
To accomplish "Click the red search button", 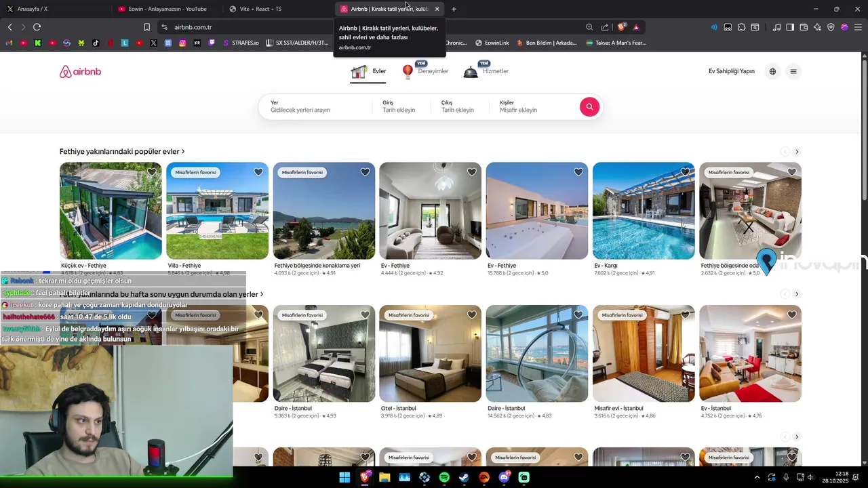I will (x=589, y=106).
